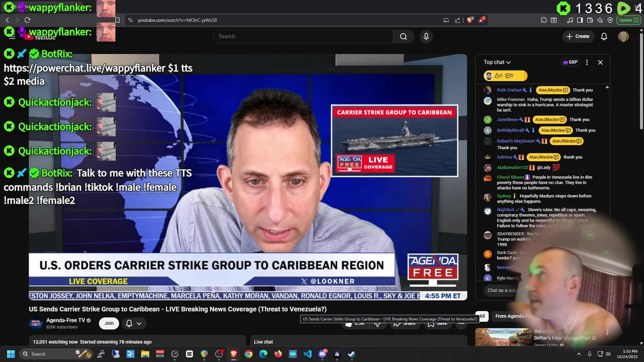The width and height of the screenshot is (644, 362).
Task: Open File Explorer from the taskbar
Action: click(145, 354)
